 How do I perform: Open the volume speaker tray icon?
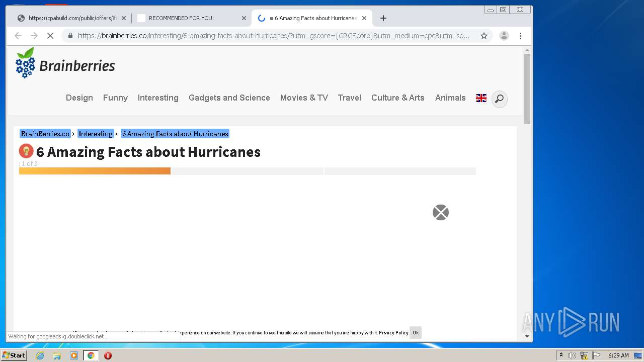572,355
